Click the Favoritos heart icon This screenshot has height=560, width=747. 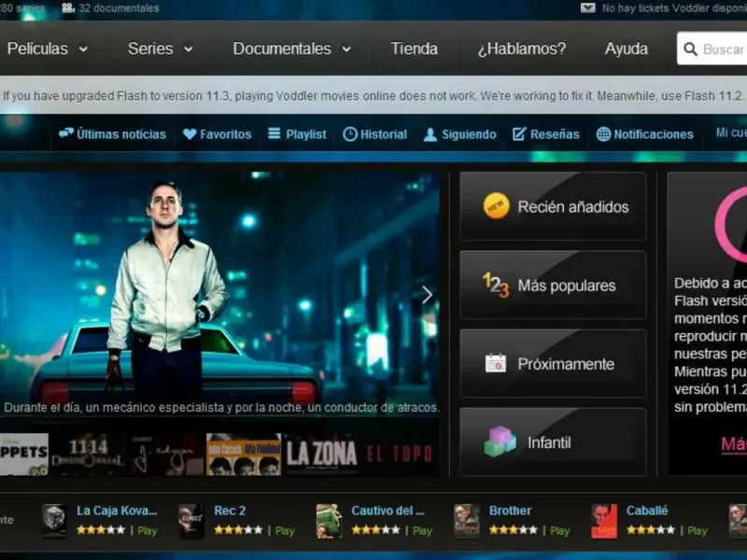190,134
